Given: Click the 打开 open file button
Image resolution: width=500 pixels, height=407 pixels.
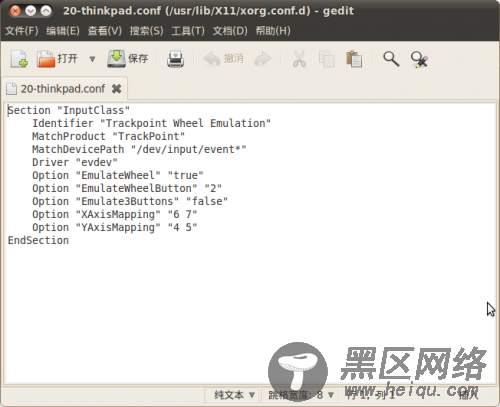Looking at the screenshot, I should 57,59.
